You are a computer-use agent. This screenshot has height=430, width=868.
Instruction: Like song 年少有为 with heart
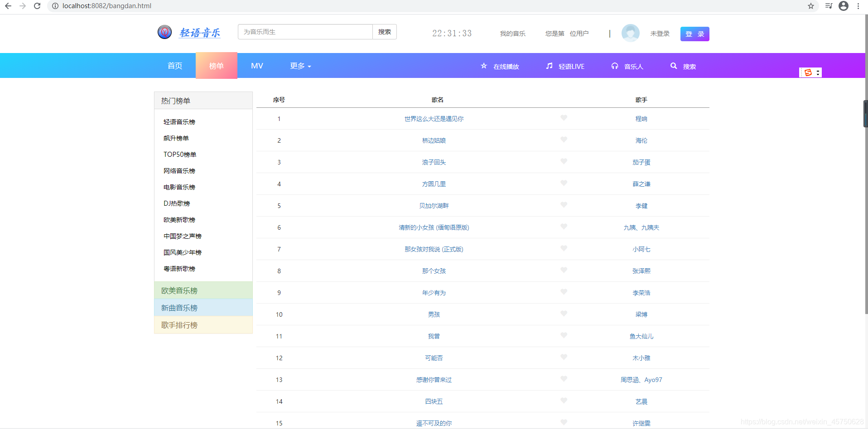564,292
